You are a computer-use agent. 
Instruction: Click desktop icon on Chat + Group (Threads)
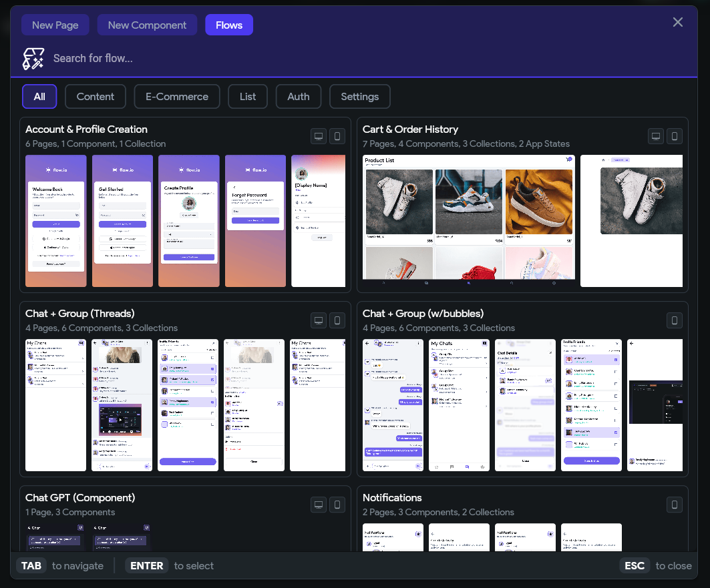coord(319,320)
